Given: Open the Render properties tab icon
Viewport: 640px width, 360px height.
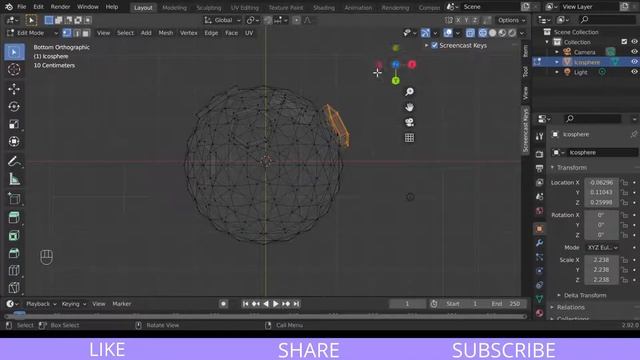Looking at the screenshot, I should point(540,154).
